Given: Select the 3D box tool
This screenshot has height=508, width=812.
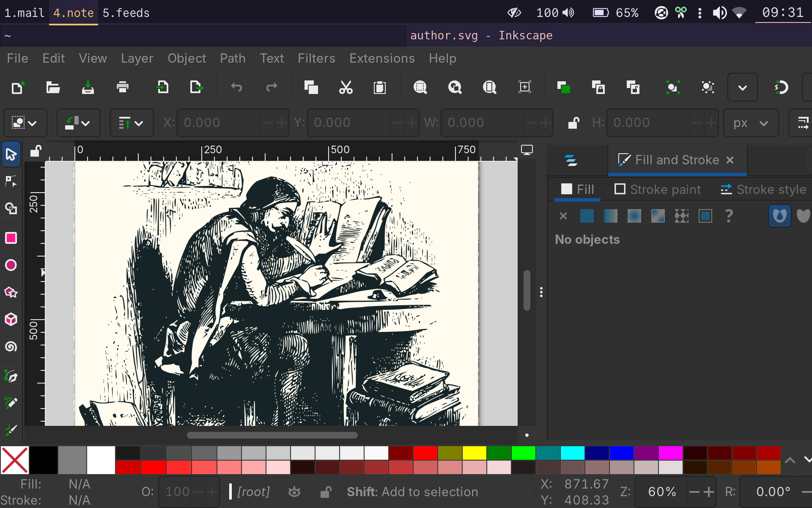Looking at the screenshot, I should [11, 319].
